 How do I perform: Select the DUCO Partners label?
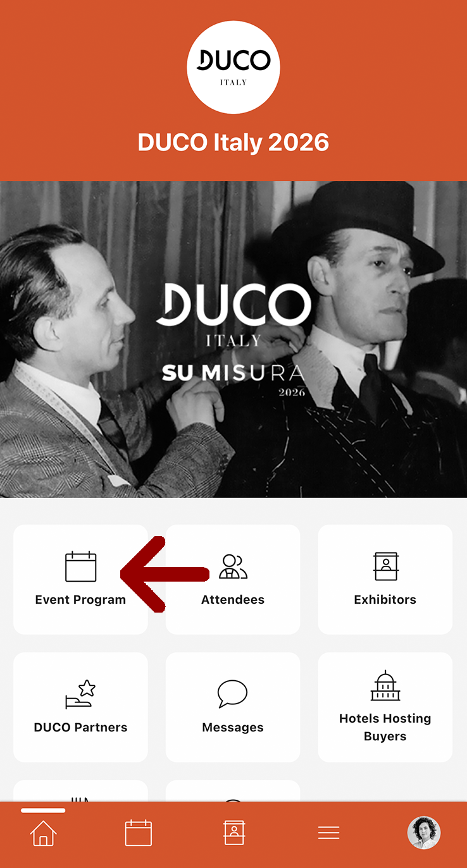click(80, 728)
